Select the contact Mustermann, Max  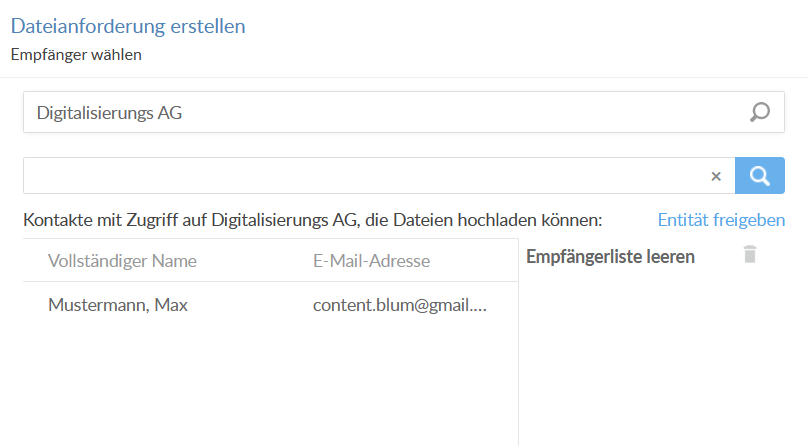coord(117,305)
